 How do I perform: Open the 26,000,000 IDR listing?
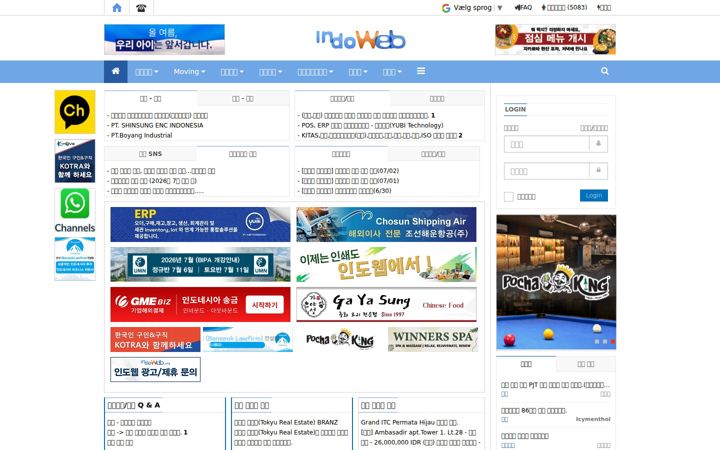click(420, 443)
